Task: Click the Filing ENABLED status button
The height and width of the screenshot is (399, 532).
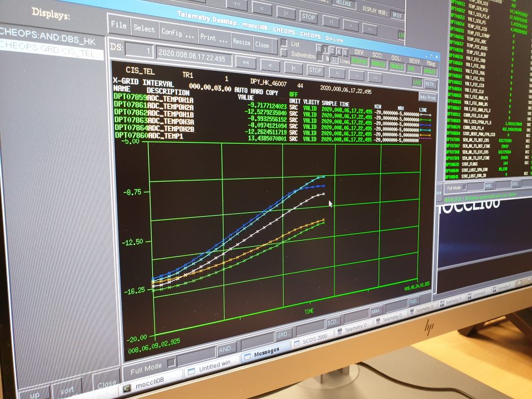Action: tap(430, 71)
